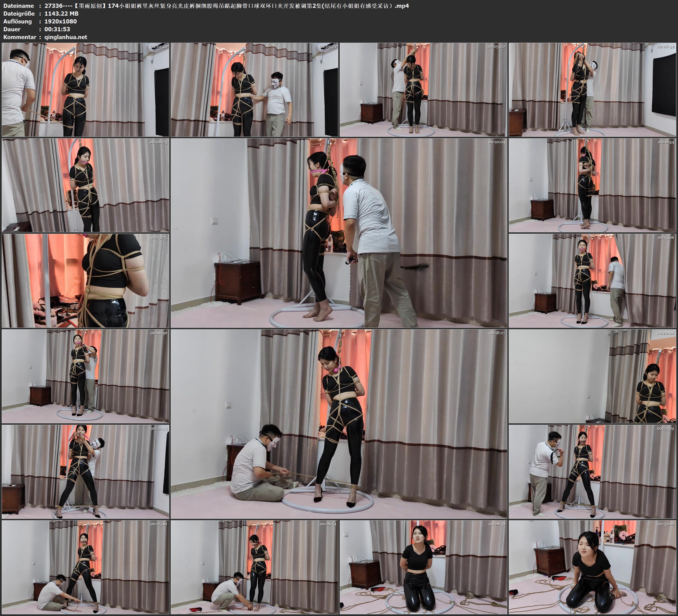Viewport: 678px width, 616px height.
Task: Click the thumbnail timestamped 00:01:40
Action: click(x=85, y=89)
